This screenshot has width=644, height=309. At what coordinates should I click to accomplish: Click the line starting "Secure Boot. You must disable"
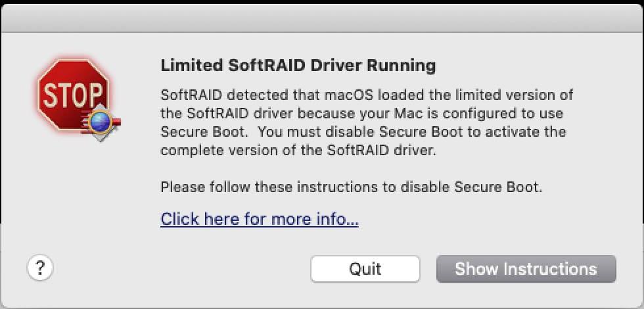363,131
